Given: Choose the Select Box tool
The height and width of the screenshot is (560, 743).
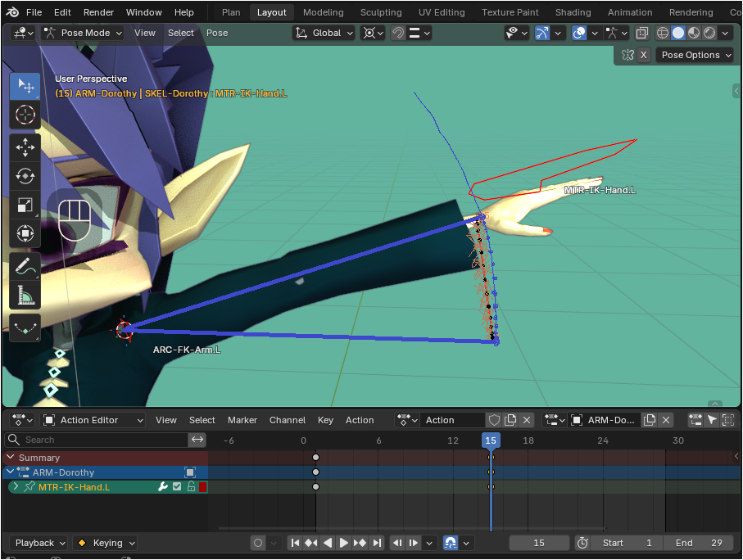Looking at the screenshot, I should 25,86.
